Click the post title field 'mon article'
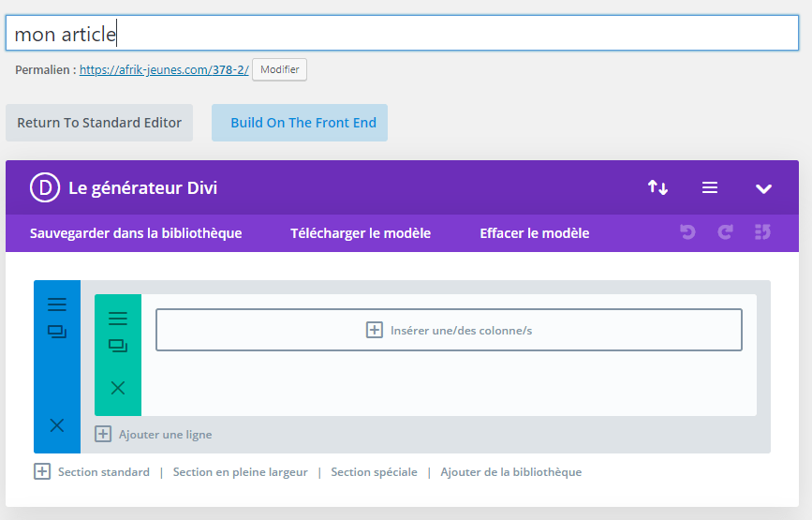Viewport: 812px width, 520px height. [402, 33]
